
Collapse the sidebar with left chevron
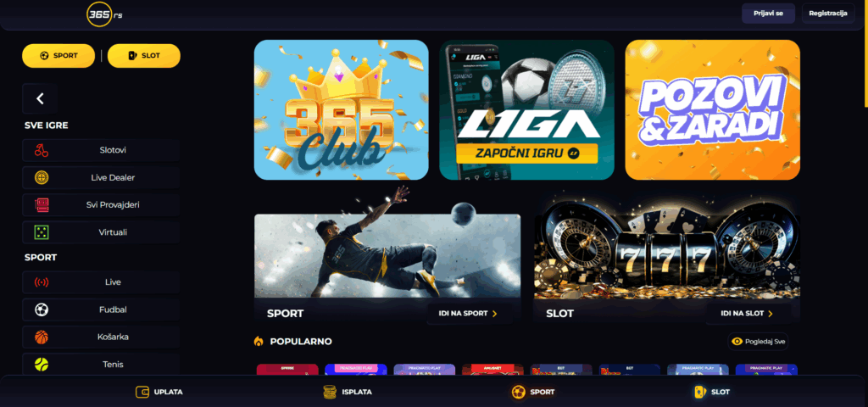pos(40,98)
